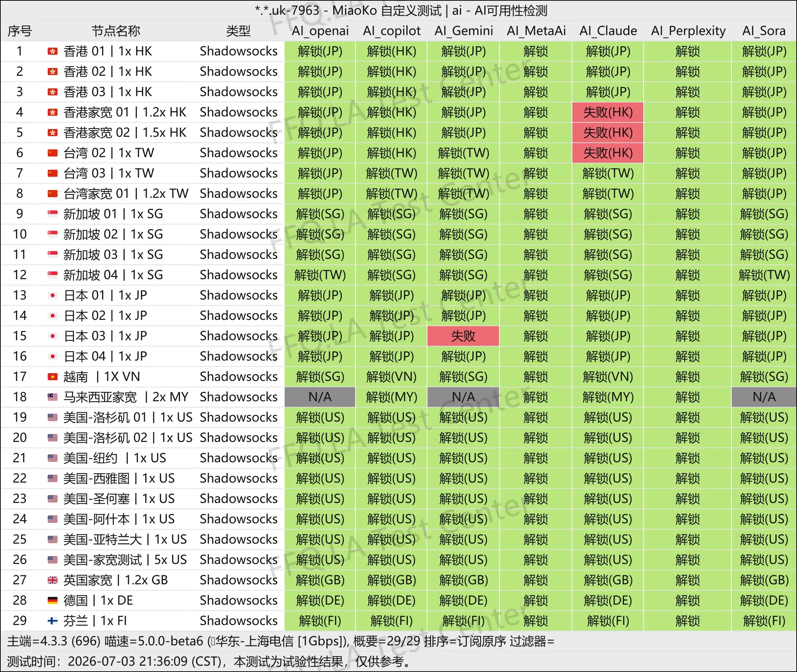Click the flag icon next to 台湾 02

coord(53,153)
